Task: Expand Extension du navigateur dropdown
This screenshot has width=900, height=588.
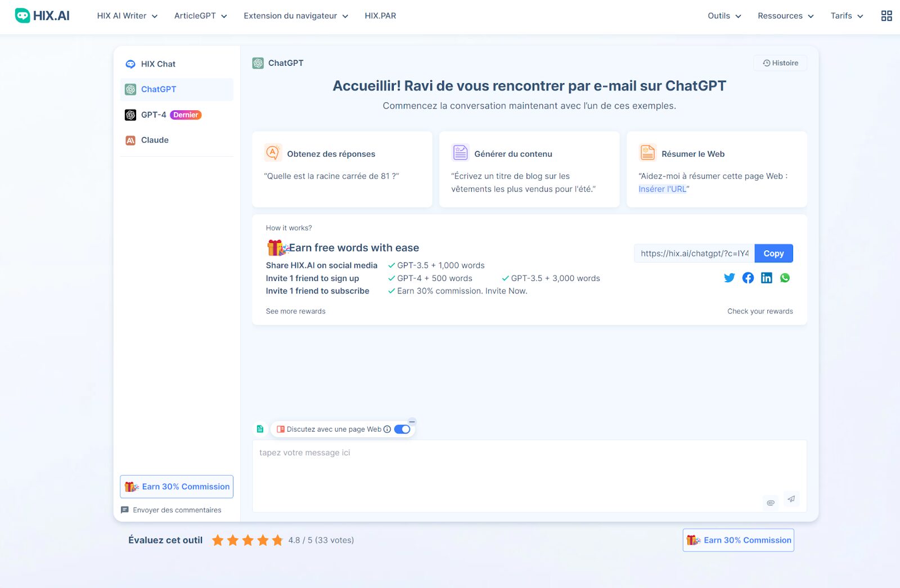Action: tap(296, 16)
